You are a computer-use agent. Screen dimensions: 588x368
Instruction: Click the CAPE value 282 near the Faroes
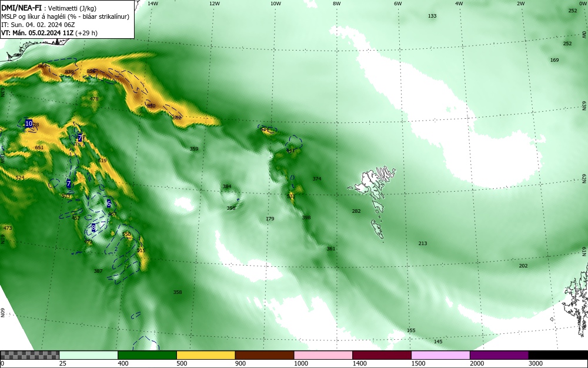pyautogui.click(x=356, y=212)
